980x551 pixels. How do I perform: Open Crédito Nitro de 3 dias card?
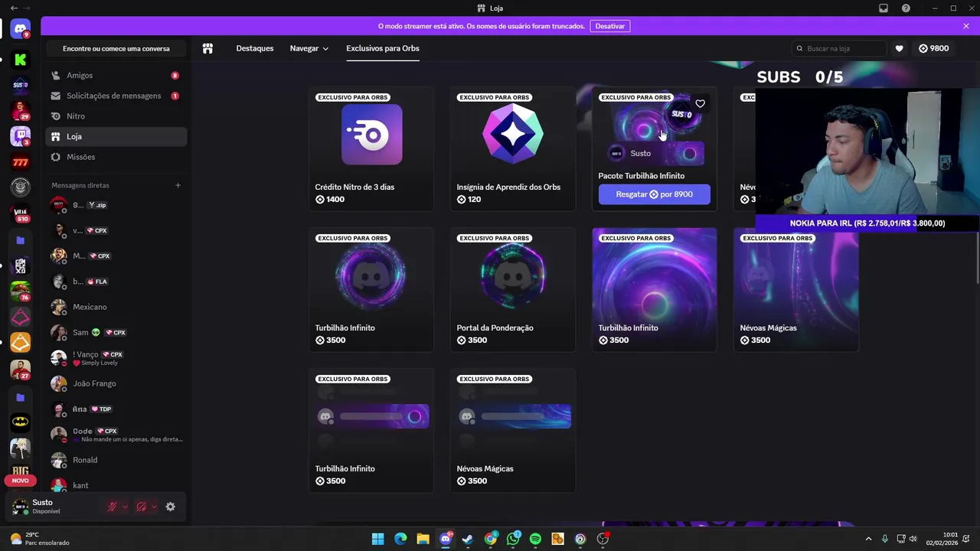coord(371,148)
